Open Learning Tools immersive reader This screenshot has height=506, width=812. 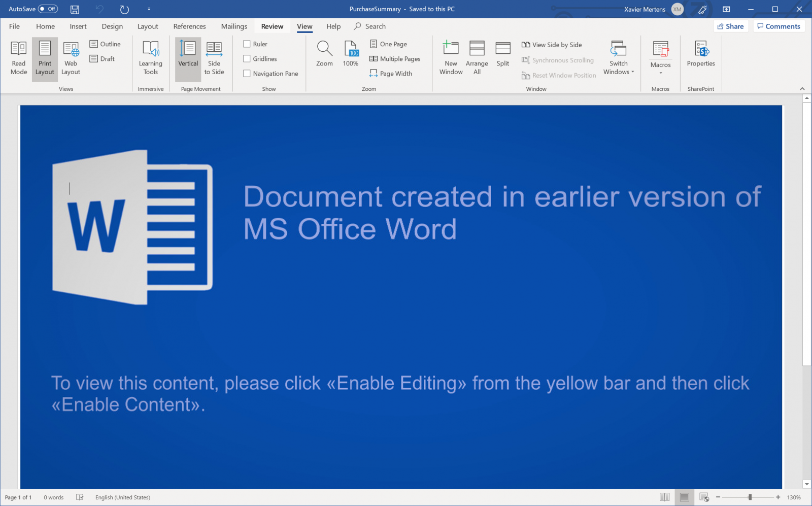tap(151, 58)
